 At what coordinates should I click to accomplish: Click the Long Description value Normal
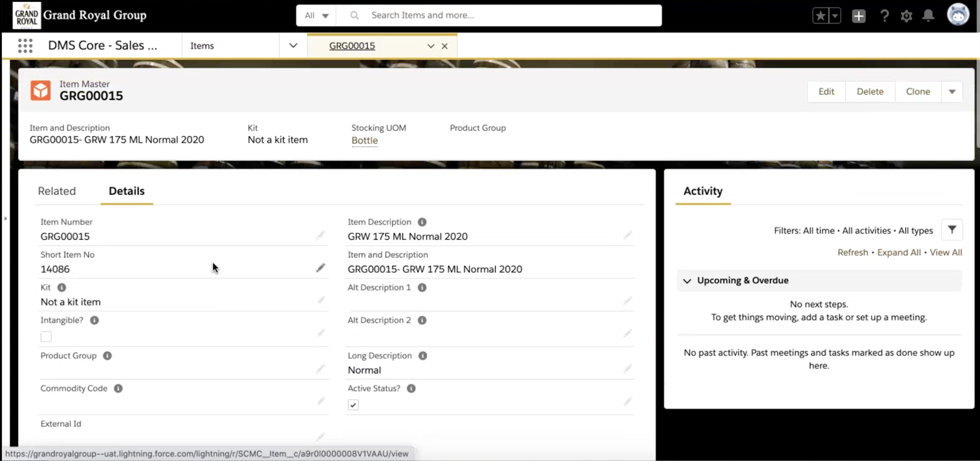[x=364, y=370]
